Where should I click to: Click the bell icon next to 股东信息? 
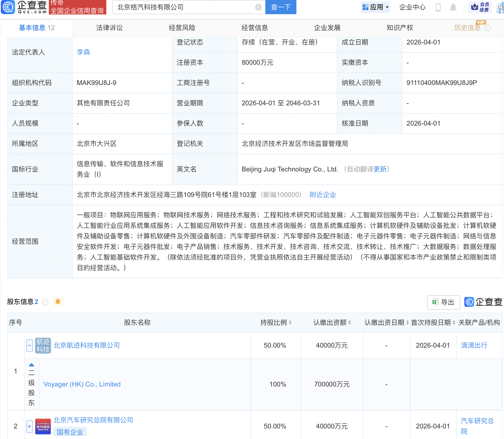pos(58,301)
